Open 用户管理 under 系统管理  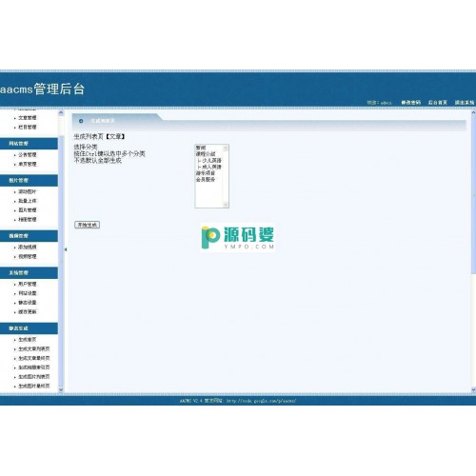(28, 284)
